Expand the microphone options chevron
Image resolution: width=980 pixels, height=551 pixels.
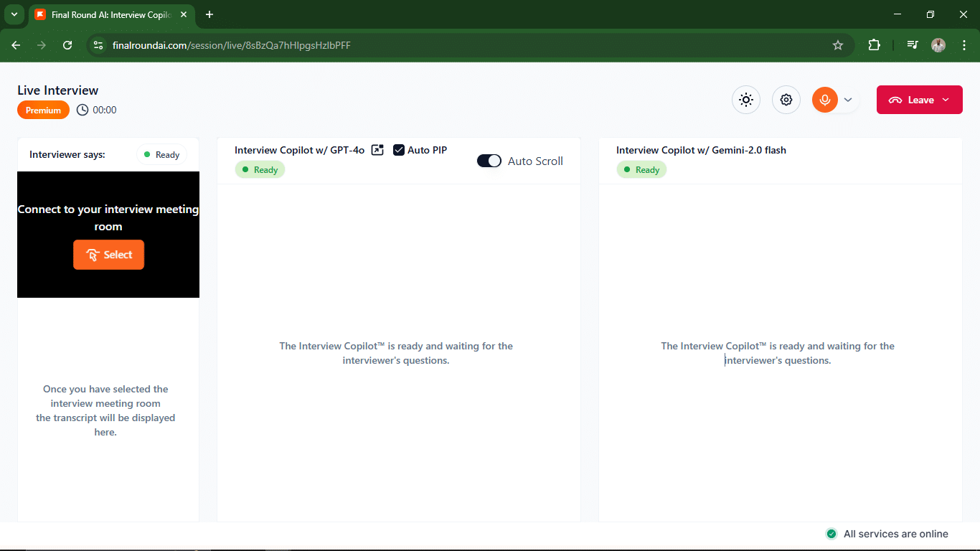848,100
